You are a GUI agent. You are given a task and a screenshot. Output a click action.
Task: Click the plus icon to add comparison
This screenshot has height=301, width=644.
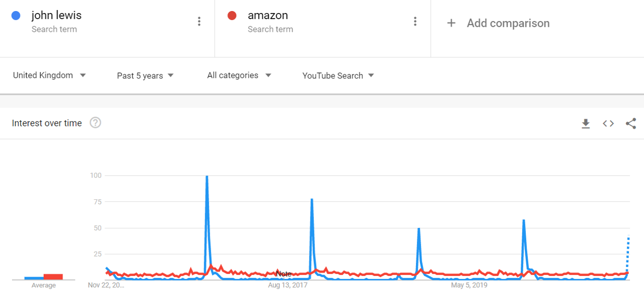tap(451, 23)
